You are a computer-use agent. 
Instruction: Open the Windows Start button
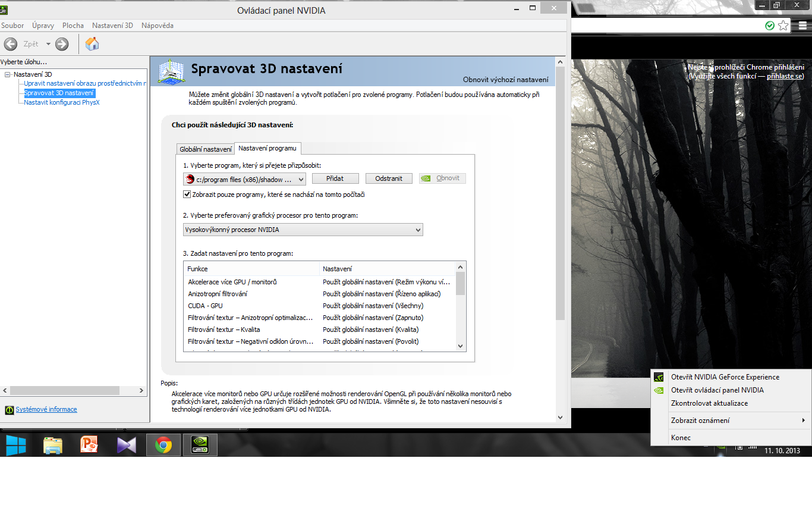click(x=15, y=445)
